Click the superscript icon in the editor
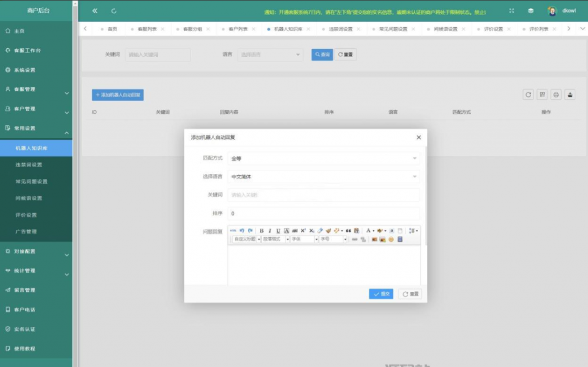The image size is (588, 367). [x=303, y=231]
